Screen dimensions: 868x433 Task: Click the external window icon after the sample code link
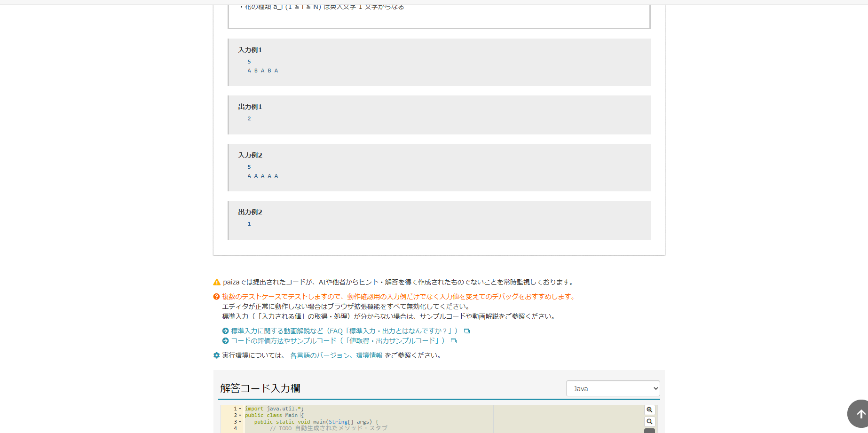pyautogui.click(x=454, y=341)
